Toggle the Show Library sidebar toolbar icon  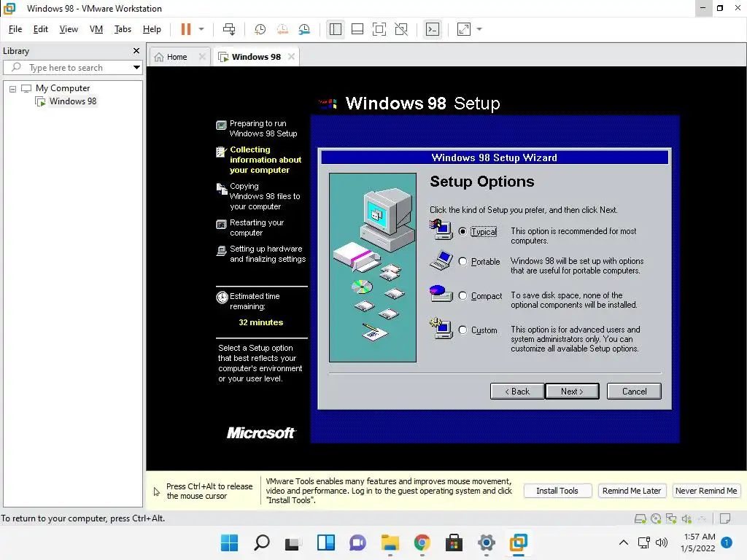click(x=336, y=29)
